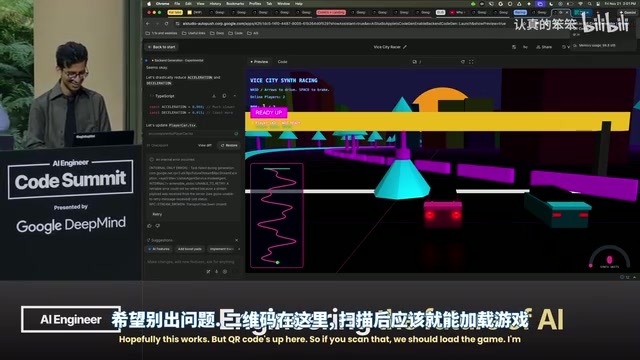Image resolution: width=640 pixels, height=360 pixels.
Task: Click READY UP in the game
Action: point(269,112)
